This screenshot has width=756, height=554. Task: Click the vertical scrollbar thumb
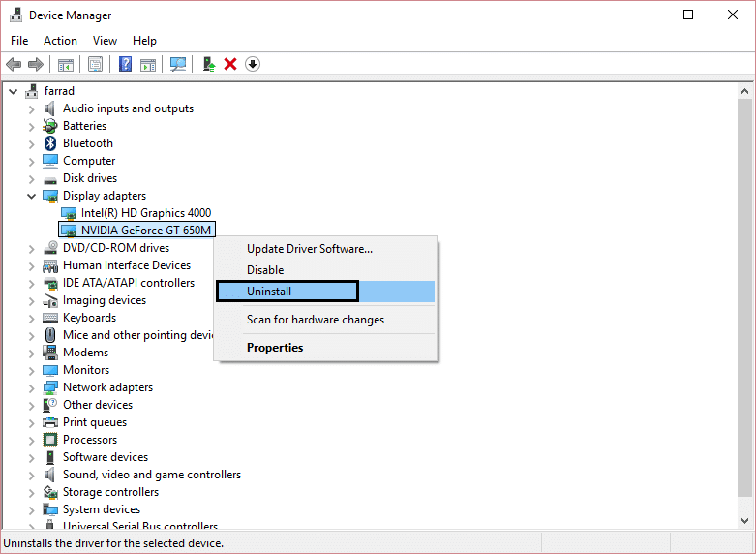(x=745, y=297)
